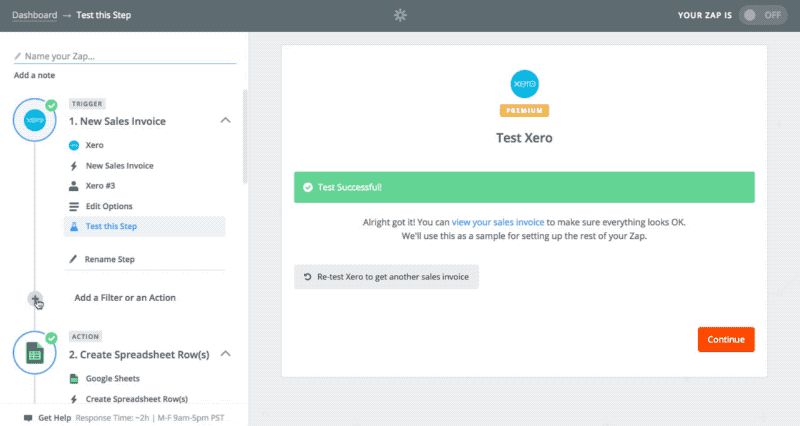Click the large Xero logo above Test Xero
The image size is (800, 426).
click(524, 84)
